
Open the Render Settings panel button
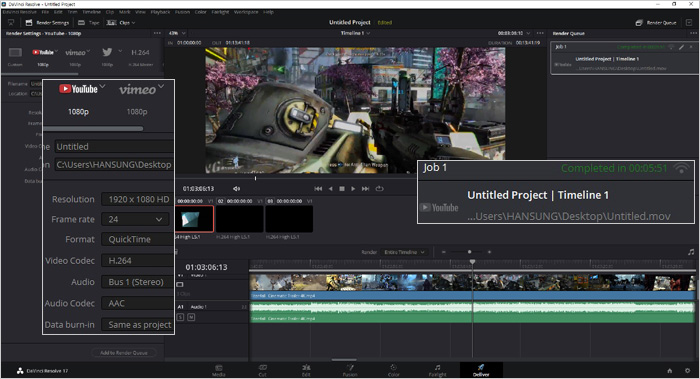tap(47, 23)
